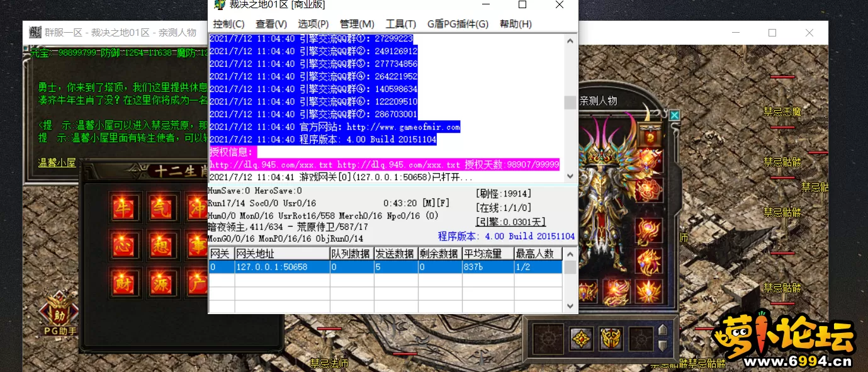Close the 亲测人物 character panel with cyan X
The height and width of the screenshot is (372, 868).
point(674,115)
